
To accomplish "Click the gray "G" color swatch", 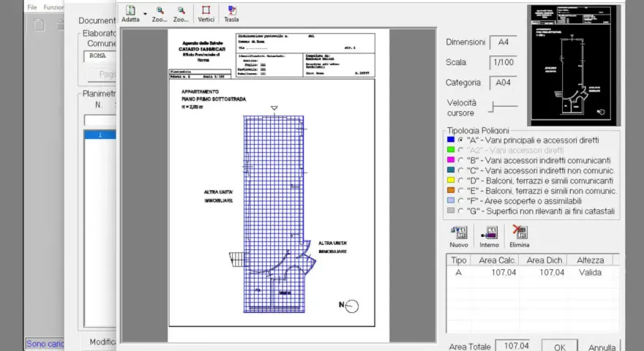I will (451, 211).
